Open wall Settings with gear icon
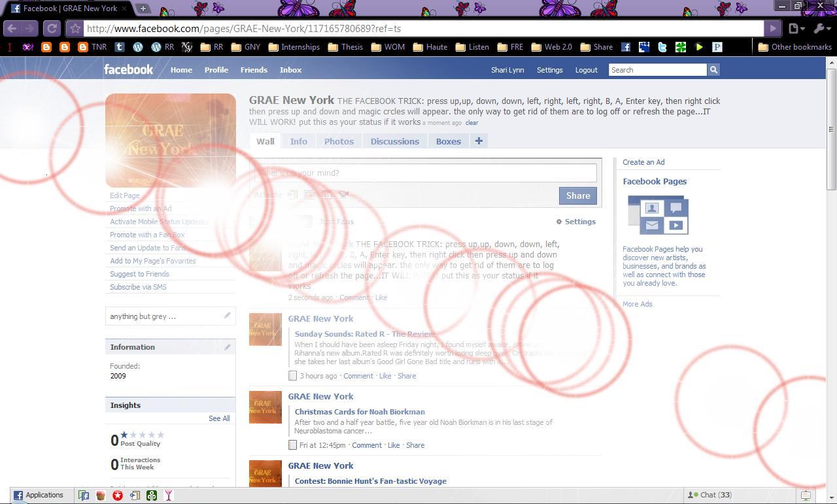 [x=576, y=222]
